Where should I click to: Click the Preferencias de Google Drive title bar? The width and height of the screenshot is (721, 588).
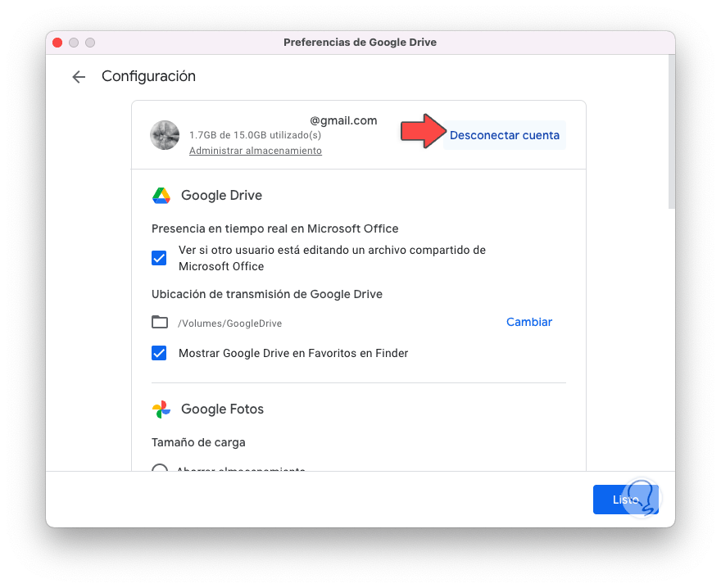pyautogui.click(x=360, y=43)
